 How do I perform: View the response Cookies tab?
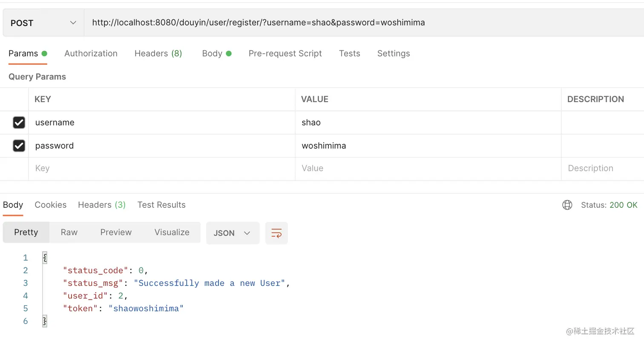(x=50, y=205)
